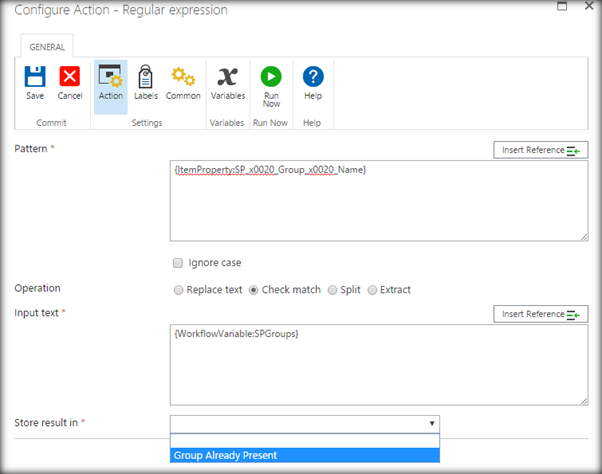602x474 pixels.
Task: Grab the Pattern text area resize handle
Action: click(584, 237)
